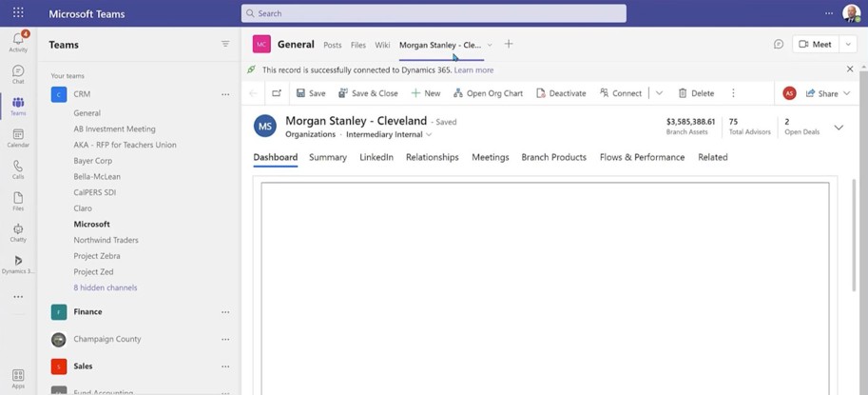Switch to the Wiki tab
This screenshot has width=868, height=395.
coord(382,45)
